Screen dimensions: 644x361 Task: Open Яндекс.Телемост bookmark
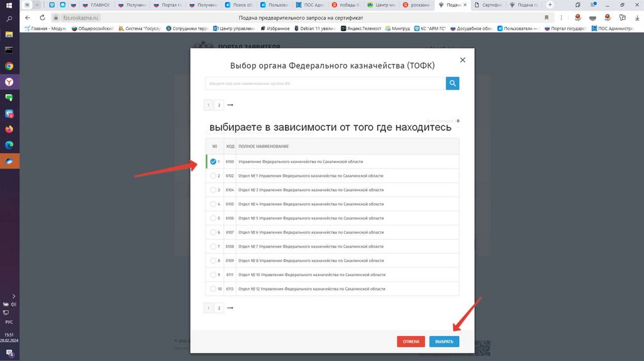coord(360,28)
